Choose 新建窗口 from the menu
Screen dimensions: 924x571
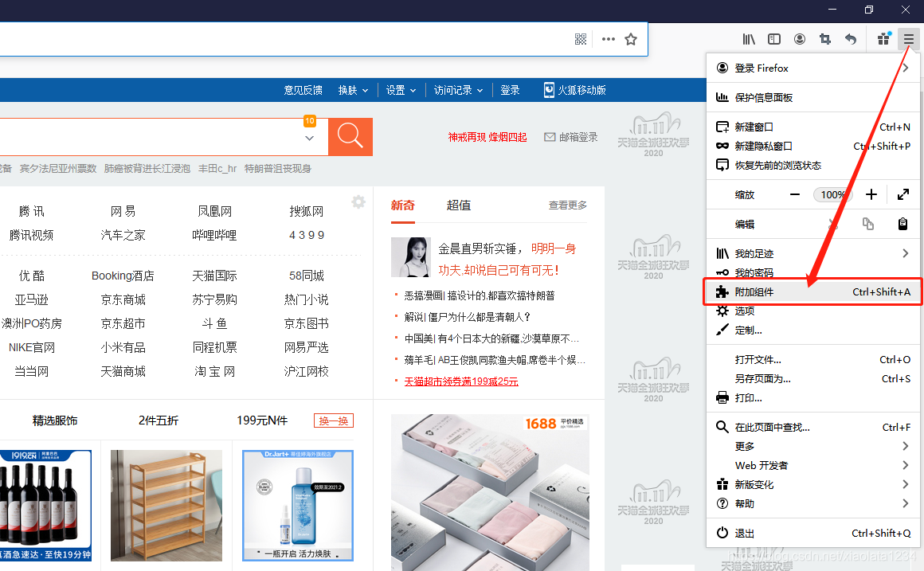813,127
